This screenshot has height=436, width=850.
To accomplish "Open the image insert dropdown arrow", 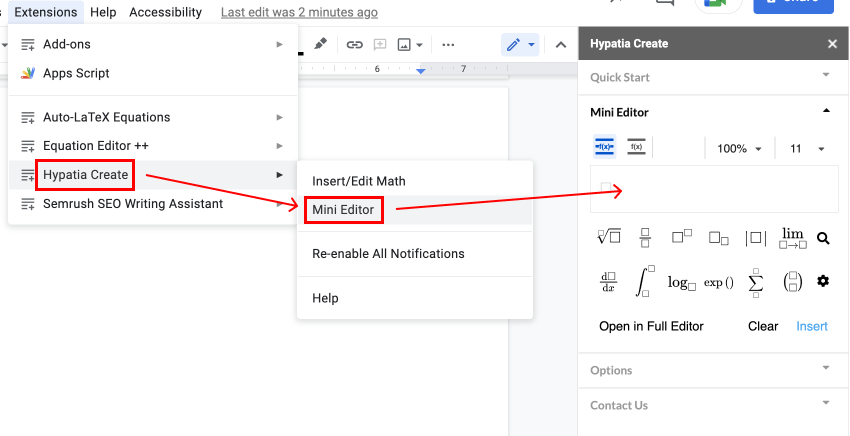I will 420,44.
